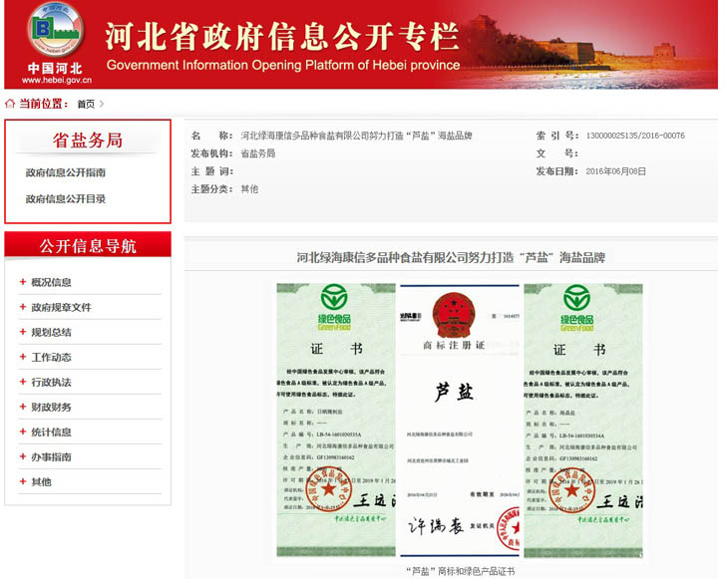Select 工作动态 in navigation list
Screen dimensions: 728x579
point(51,357)
